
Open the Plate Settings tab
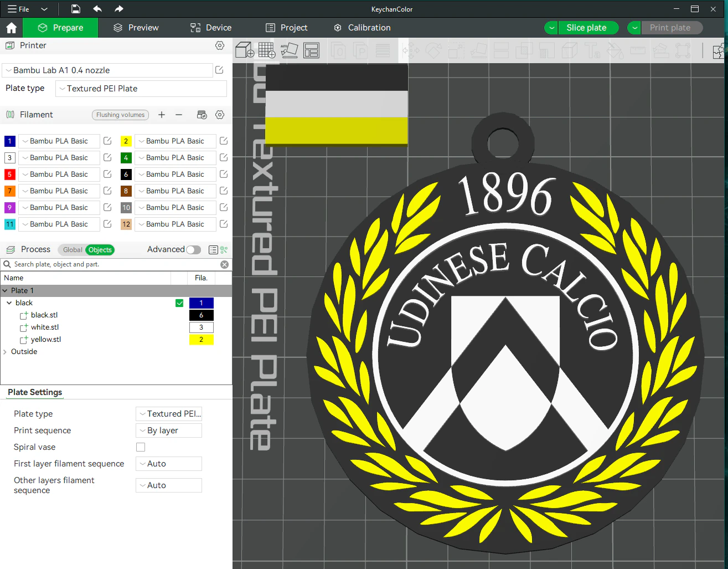point(35,392)
